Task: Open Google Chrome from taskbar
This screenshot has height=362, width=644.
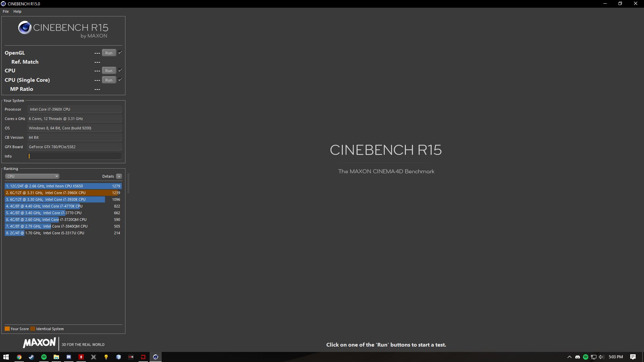Action: pos(19,357)
